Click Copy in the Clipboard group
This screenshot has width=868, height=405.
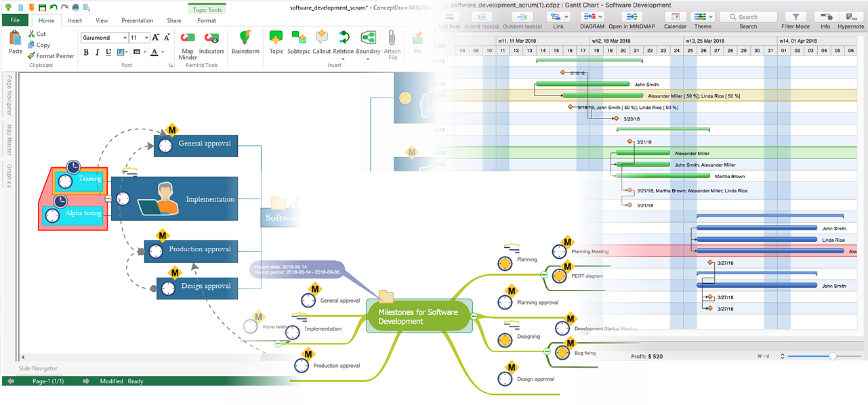pyautogui.click(x=39, y=45)
